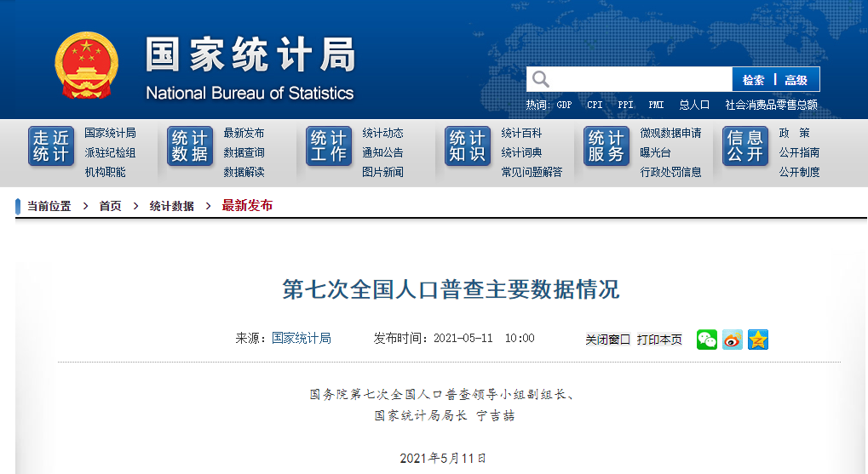Screen dimensions: 868x474
Task: Click the 检索 search button
Action: coord(753,80)
